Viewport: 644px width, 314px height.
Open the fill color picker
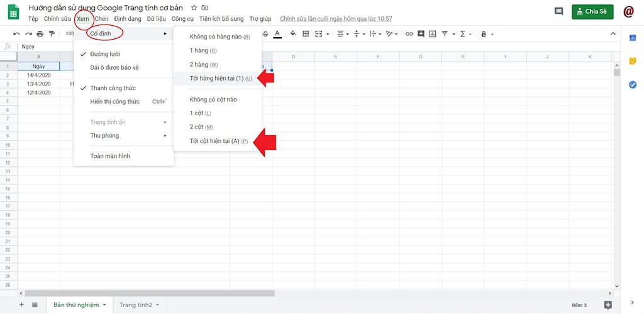293,34
